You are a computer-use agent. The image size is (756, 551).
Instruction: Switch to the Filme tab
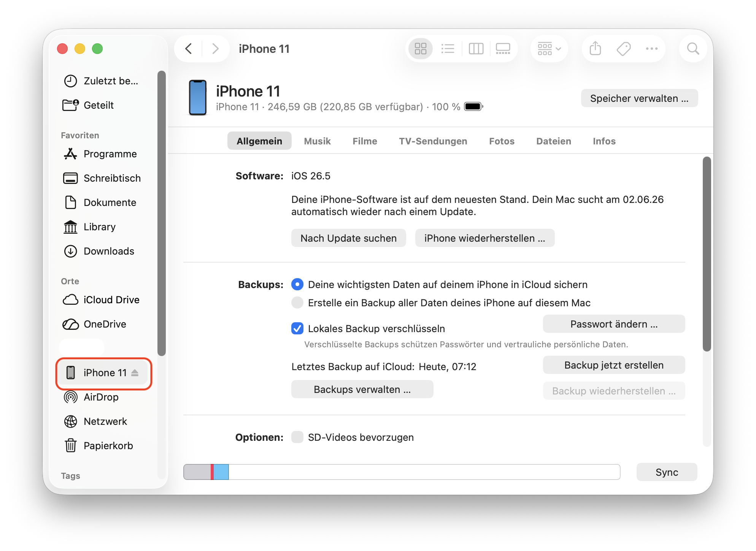(365, 141)
